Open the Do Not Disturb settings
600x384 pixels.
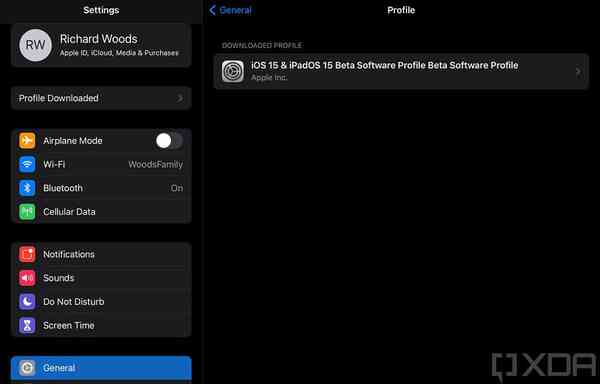[101, 302]
